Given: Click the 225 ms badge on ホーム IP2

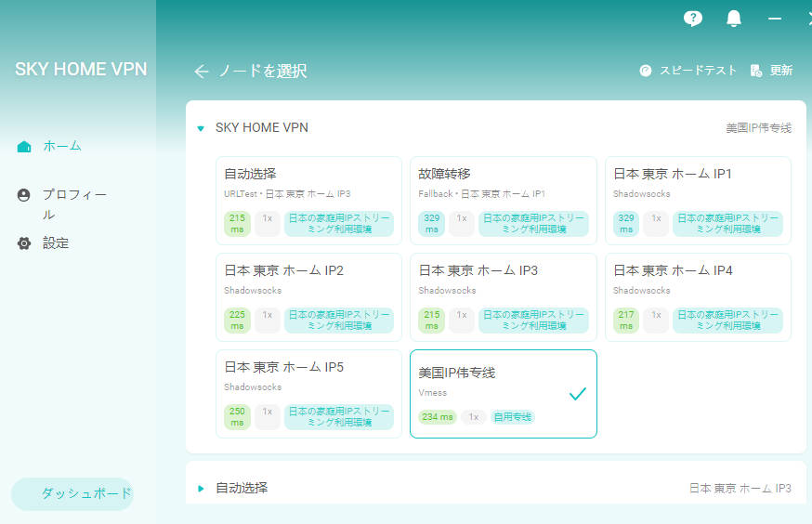Looking at the screenshot, I should coord(237,320).
